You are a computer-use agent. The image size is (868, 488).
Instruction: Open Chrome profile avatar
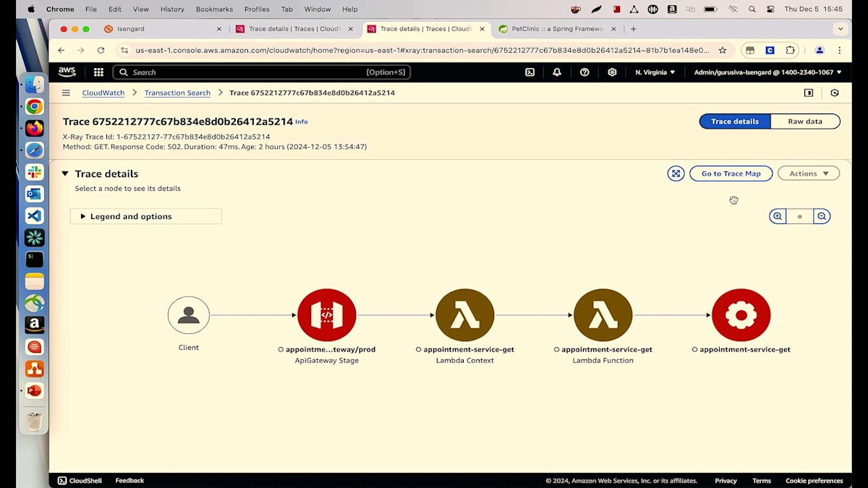pos(820,51)
